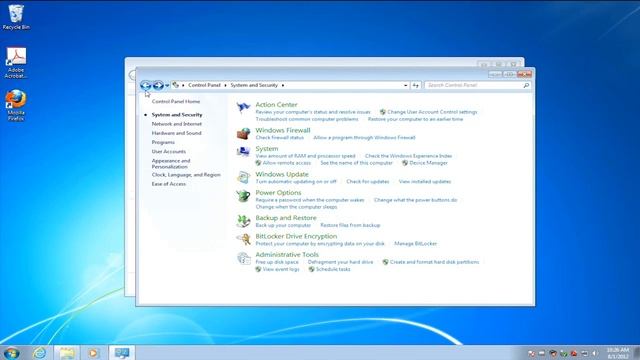
Task: Click the Windows Firewall brick wall icon
Action: coord(243,133)
